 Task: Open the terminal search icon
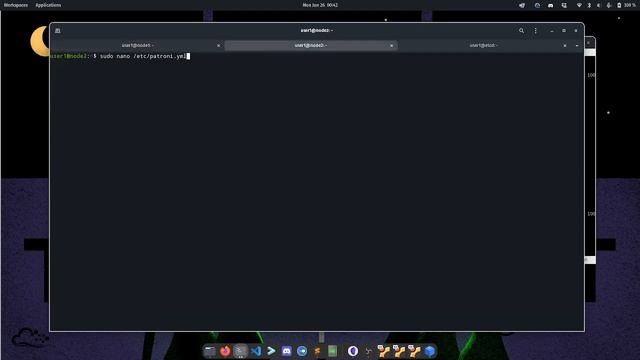[x=521, y=31]
